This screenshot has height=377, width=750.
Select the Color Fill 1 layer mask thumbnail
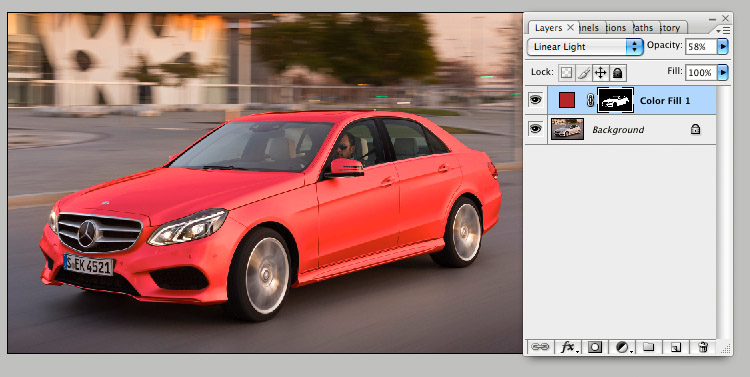point(616,100)
